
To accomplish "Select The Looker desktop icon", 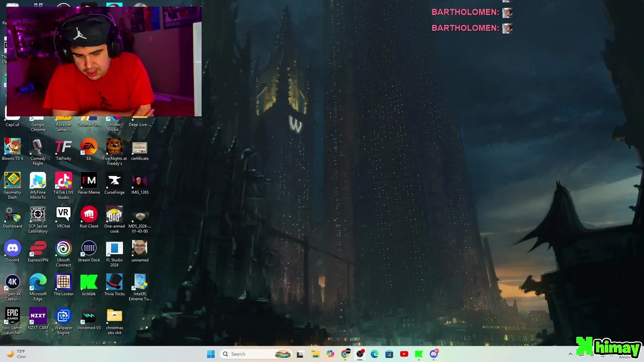I will pyautogui.click(x=63, y=285).
